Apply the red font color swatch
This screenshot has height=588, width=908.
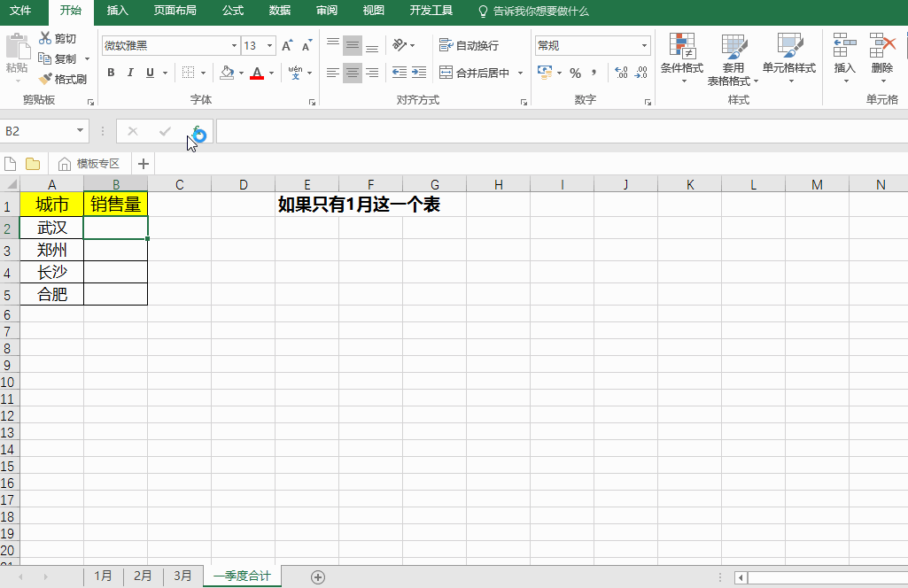[x=257, y=73]
